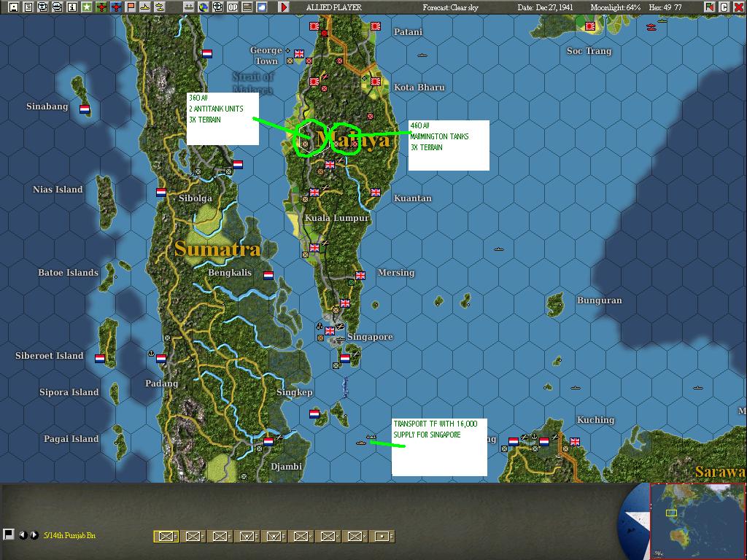
Task: Click the Pagai Island map label
Action: [x=71, y=439]
